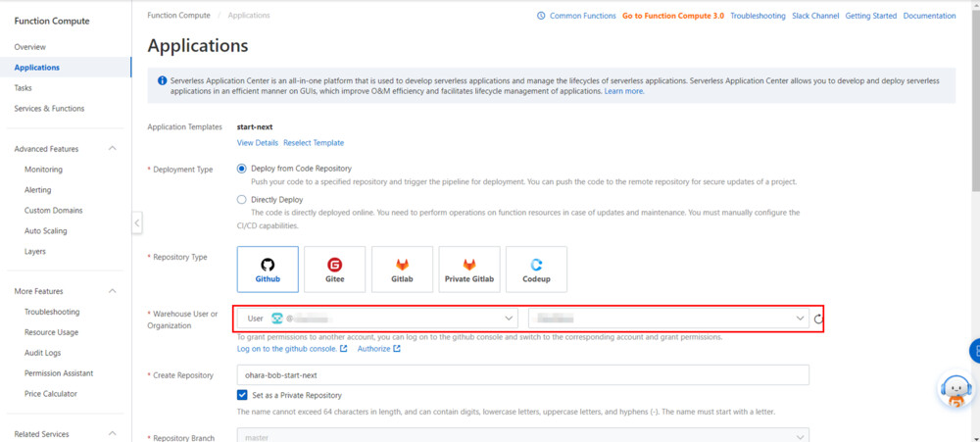The image size is (980, 442).
Task: Open the warehouse User dropdown
Action: (377, 319)
